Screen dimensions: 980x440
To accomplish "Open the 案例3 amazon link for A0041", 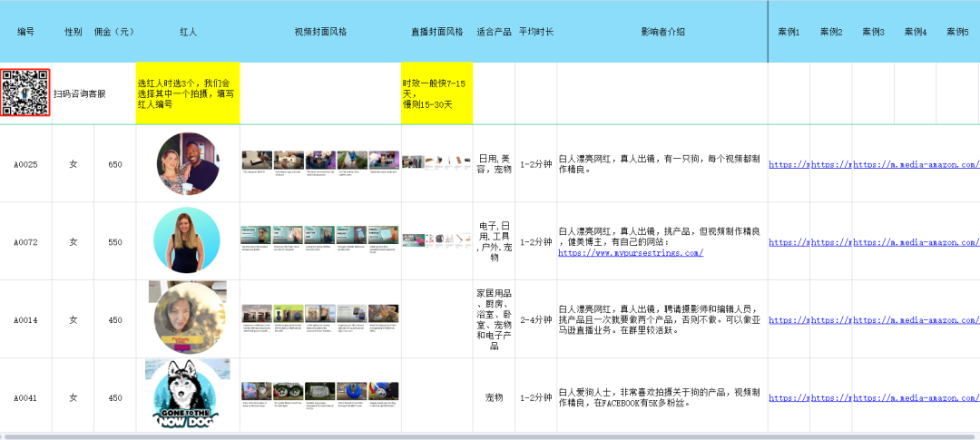I will 916,397.
